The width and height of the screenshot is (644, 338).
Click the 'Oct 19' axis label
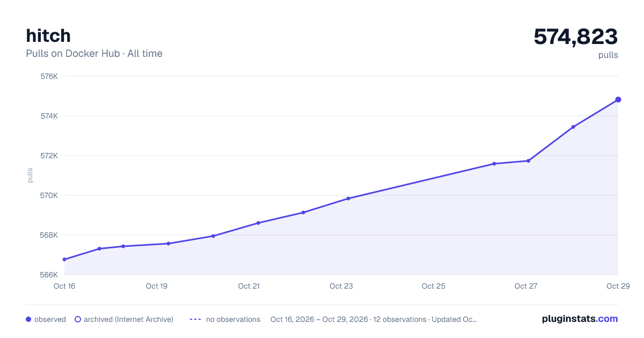[157, 286]
